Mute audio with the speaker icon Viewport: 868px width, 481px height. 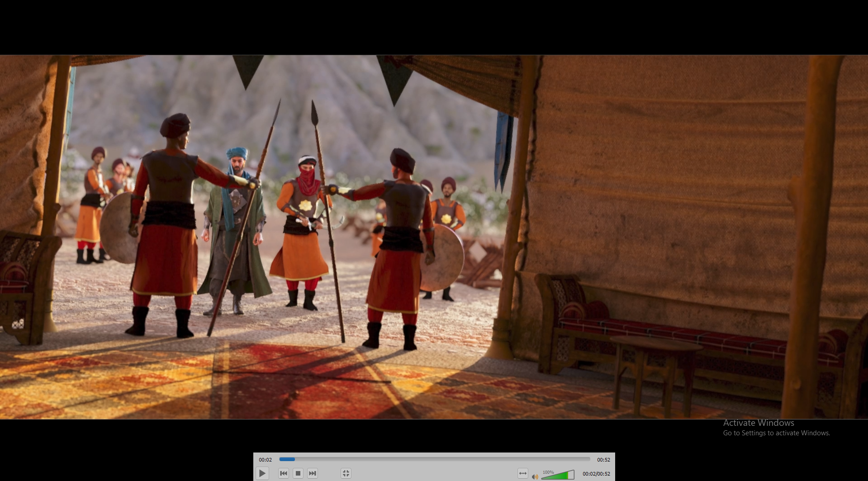(x=535, y=476)
